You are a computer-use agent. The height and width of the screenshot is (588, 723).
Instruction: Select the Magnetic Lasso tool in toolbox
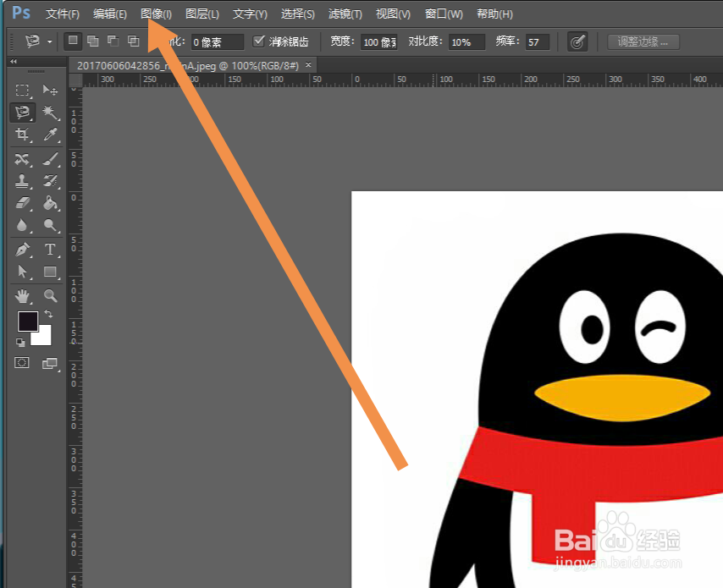tap(22, 112)
